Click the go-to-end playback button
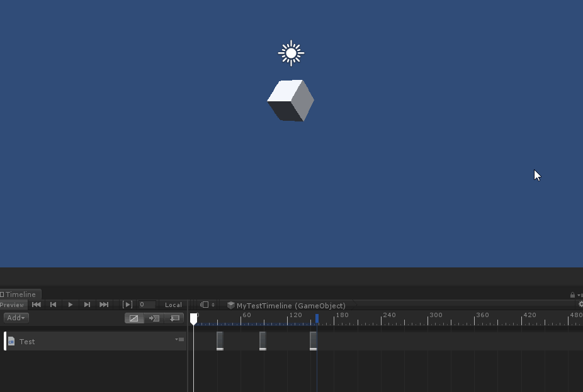583x392 pixels. (x=104, y=305)
